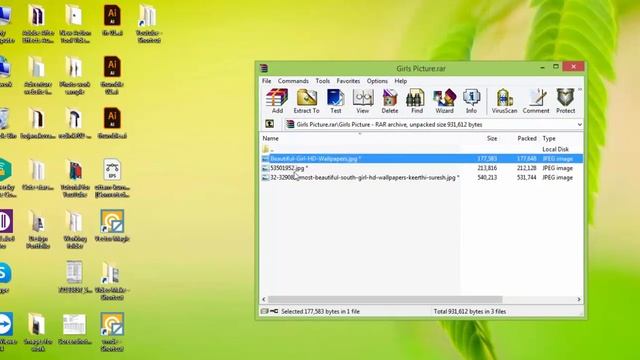Click the scroll right arrow
The height and width of the screenshot is (360, 640).
(x=579, y=300)
